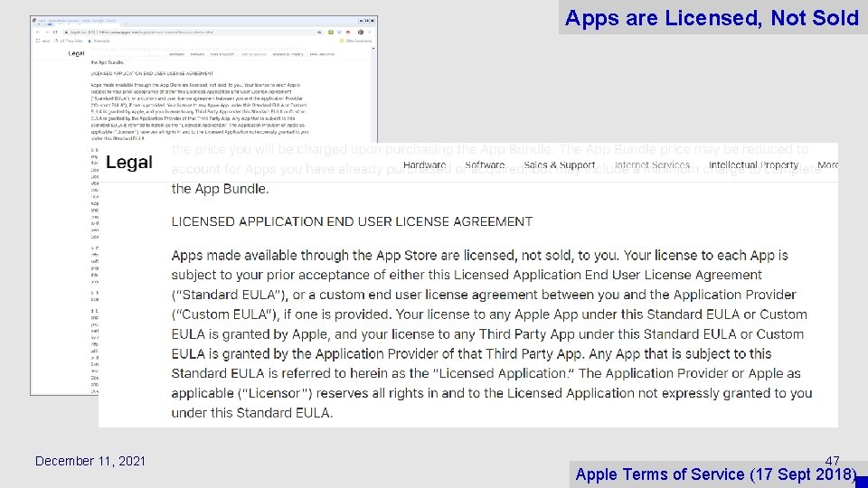868x488 pixels.
Task: Open the three-dot browser menu
Action: [x=369, y=33]
